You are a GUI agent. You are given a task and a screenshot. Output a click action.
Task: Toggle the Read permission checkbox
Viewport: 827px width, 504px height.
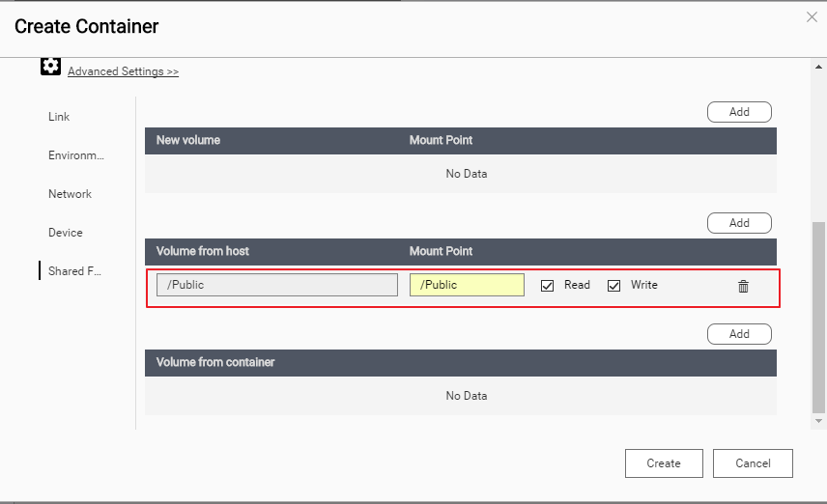tap(548, 286)
